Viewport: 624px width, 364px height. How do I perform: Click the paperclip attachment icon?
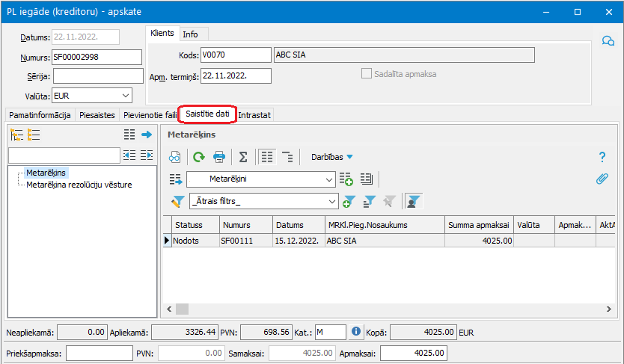(602, 179)
